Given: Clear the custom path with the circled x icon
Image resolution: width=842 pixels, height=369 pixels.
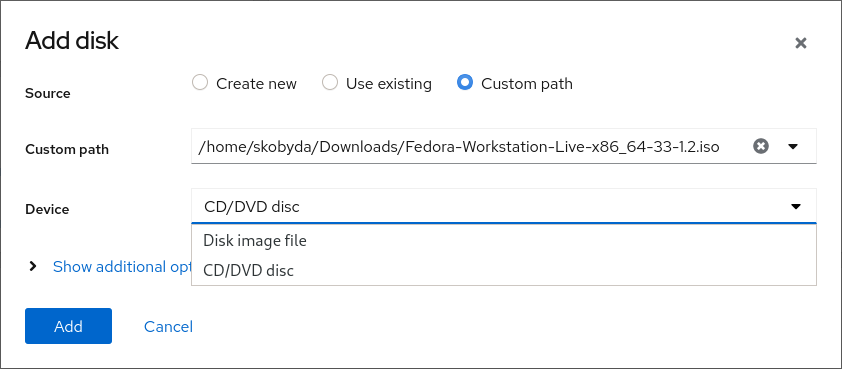Looking at the screenshot, I should pos(761,146).
